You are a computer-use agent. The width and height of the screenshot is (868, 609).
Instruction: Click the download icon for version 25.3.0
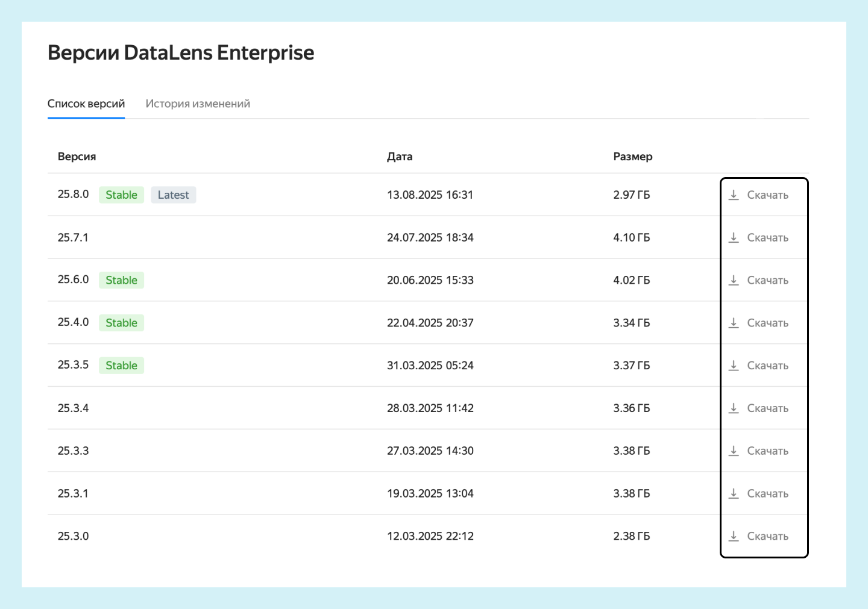click(734, 536)
